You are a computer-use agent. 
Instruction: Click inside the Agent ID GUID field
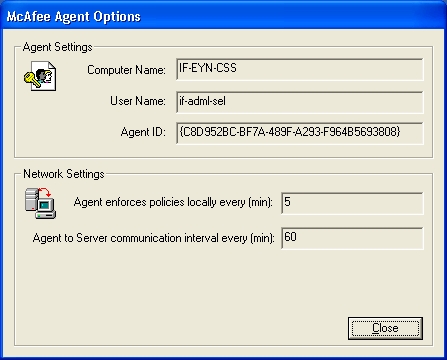point(300,133)
